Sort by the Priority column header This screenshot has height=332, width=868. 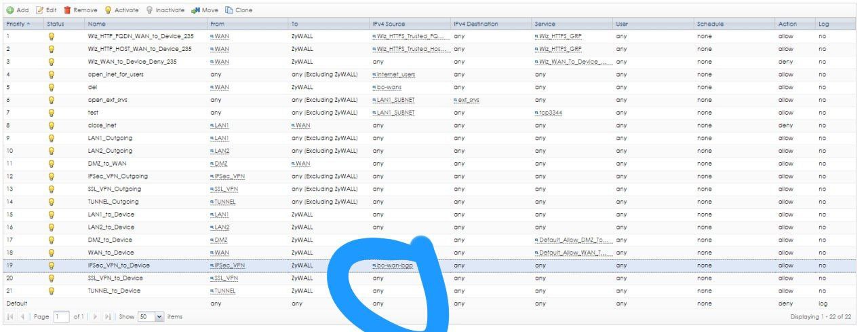pos(22,24)
